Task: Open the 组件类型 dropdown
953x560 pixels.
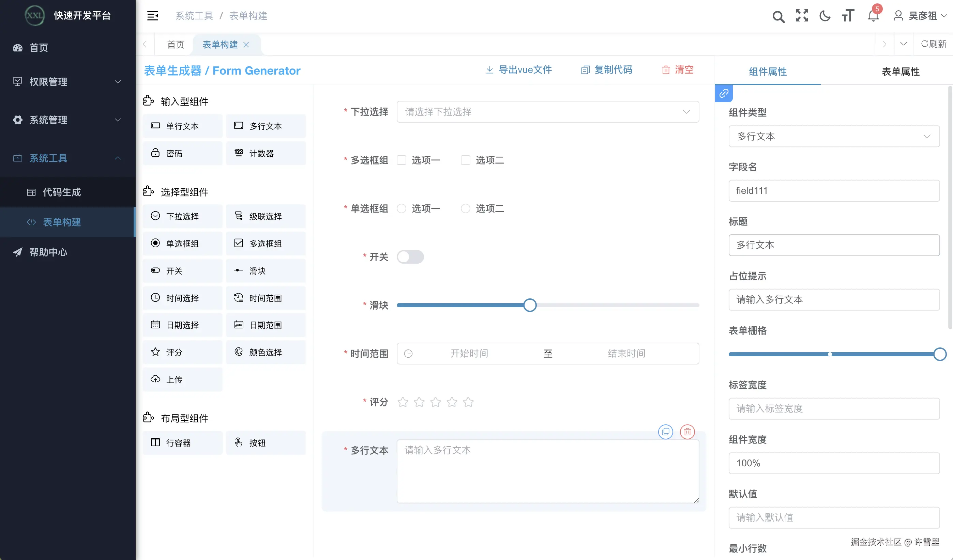Action: pyautogui.click(x=834, y=136)
